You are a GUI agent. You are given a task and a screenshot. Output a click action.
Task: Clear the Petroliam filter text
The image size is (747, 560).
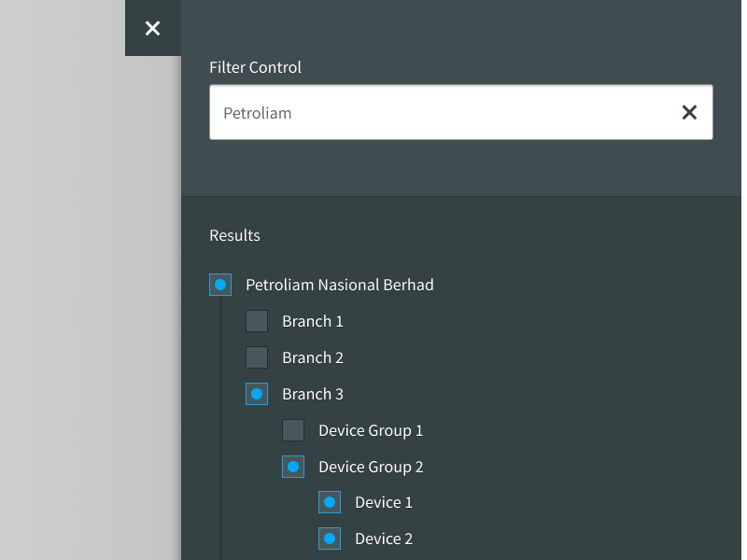click(x=689, y=113)
